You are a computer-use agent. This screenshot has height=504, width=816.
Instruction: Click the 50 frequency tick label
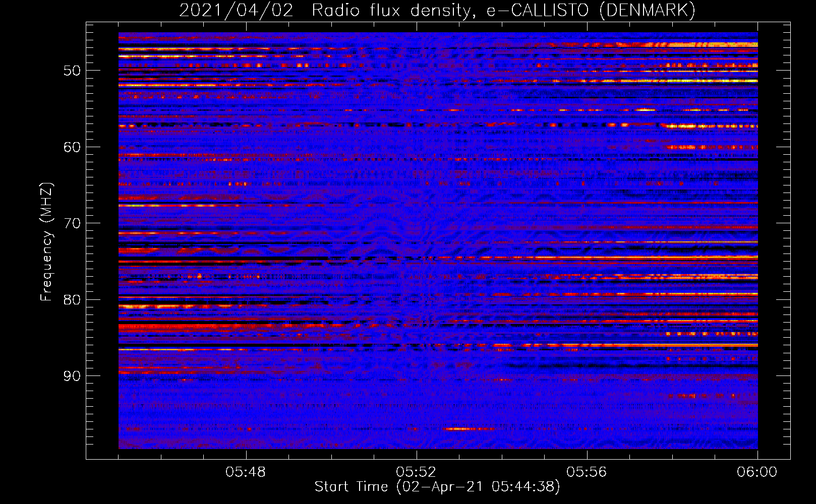pyautogui.click(x=72, y=71)
